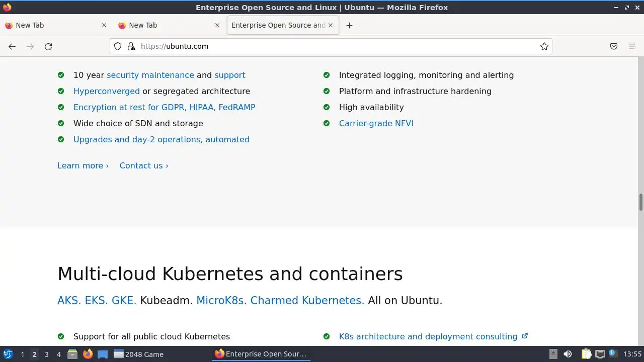Open the volume control in the system tray
This screenshot has height=362, width=644.
point(568,354)
